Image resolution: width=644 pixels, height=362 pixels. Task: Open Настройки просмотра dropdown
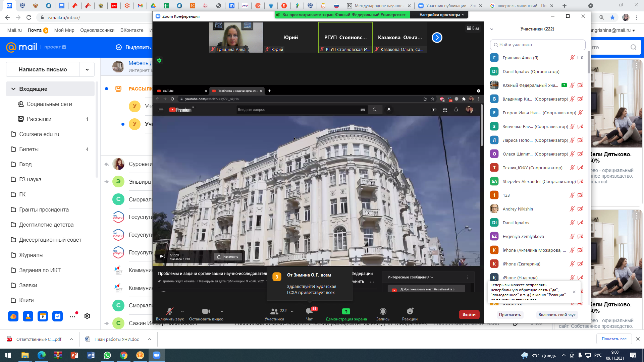[x=442, y=15]
